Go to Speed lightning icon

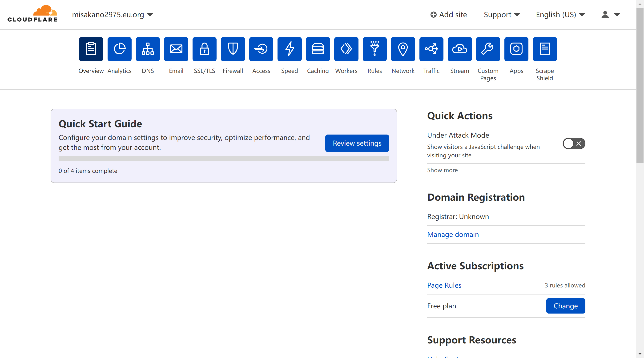coord(289,49)
